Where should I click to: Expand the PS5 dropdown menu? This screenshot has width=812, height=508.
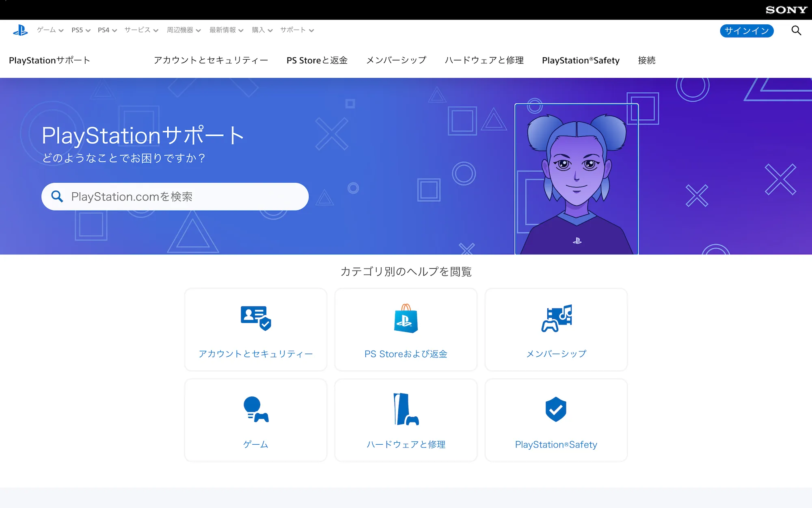tap(81, 30)
